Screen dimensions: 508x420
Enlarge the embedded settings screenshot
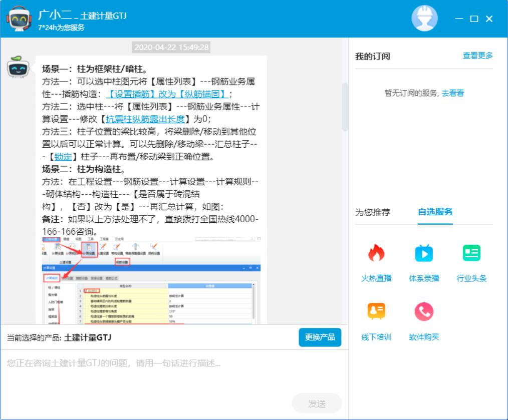coord(151,280)
